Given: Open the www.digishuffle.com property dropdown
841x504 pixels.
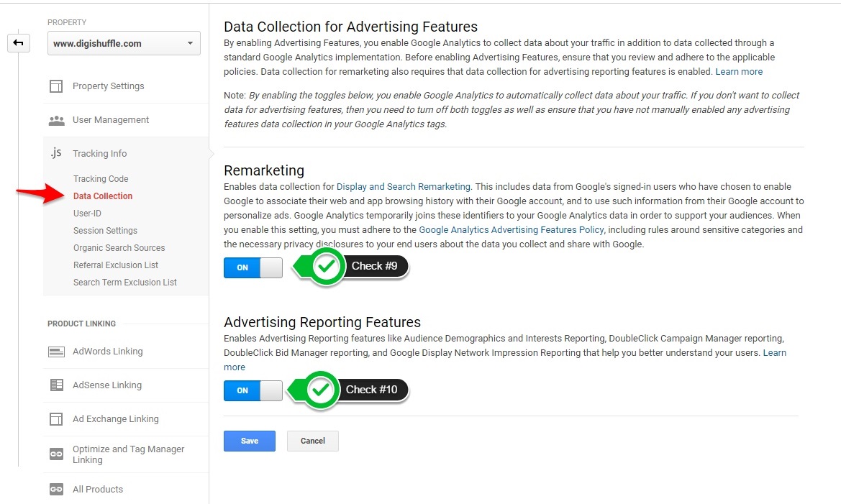Looking at the screenshot, I should tap(123, 43).
